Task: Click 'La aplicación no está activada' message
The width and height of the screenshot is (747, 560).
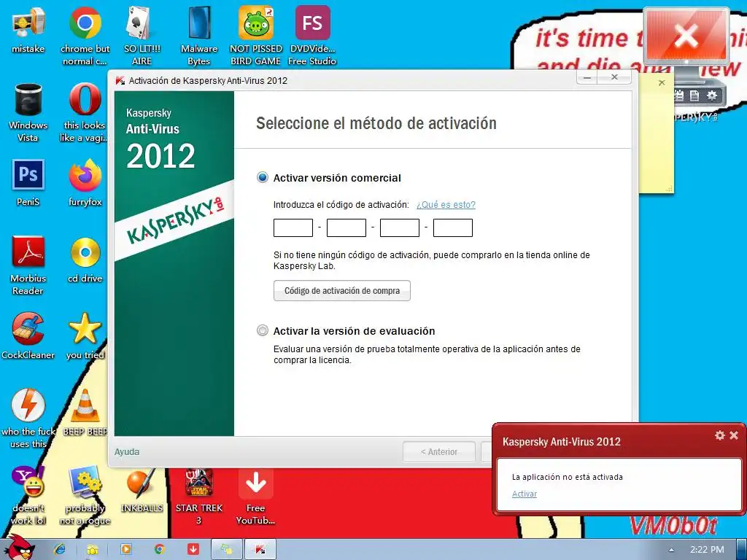Action: [568, 477]
